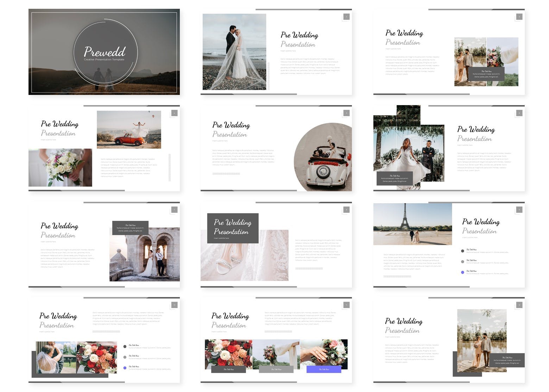The height and width of the screenshot is (392, 549).
Task: Click dark bullet dot on Eiffel Tower slide
Action: click(462, 251)
